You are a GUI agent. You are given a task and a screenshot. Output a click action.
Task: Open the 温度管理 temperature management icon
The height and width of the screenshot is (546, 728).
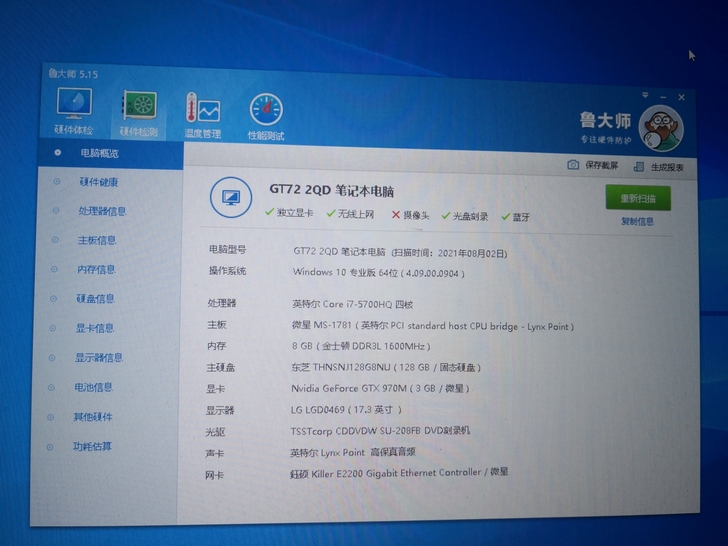pos(203,116)
